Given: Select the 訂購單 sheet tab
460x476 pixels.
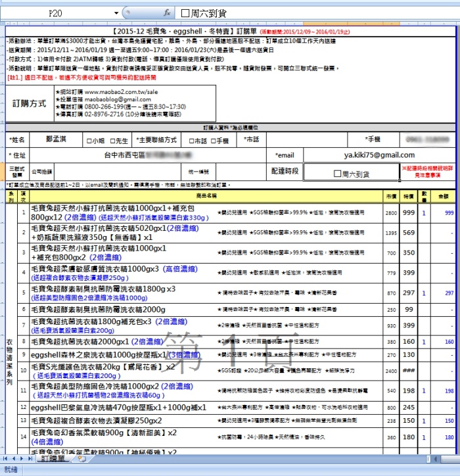Looking at the screenshot, I should (x=53, y=459).
